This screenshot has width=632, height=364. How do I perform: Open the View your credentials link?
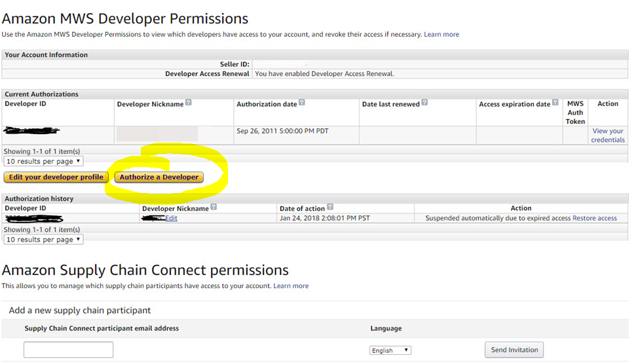coord(608,136)
